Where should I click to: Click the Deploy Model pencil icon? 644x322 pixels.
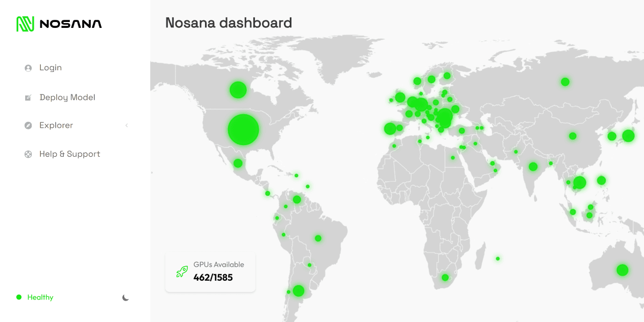[x=28, y=98]
